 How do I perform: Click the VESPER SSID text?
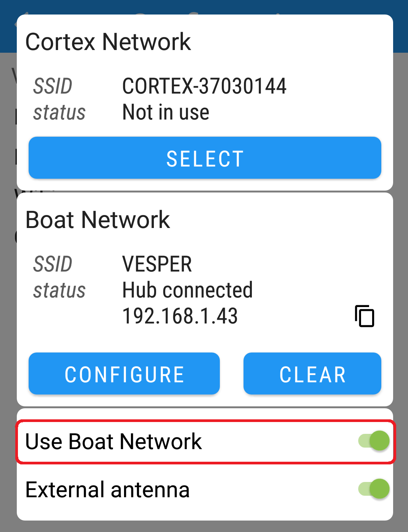point(157,264)
